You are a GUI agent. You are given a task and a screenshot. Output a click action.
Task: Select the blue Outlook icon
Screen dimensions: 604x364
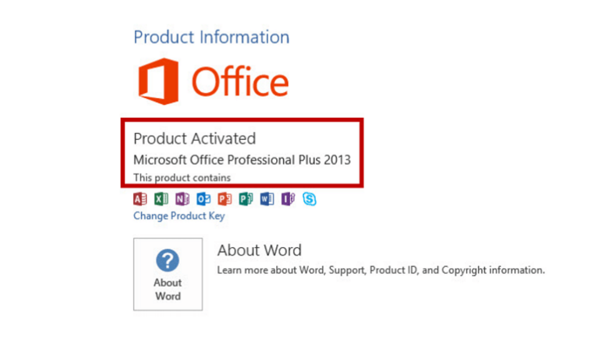click(204, 199)
